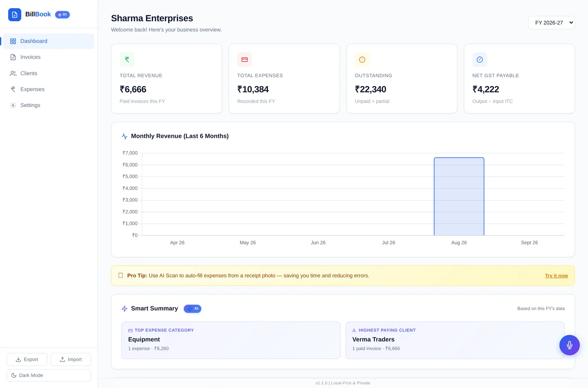Image resolution: width=588 pixels, height=388 pixels.
Task: Click the Highest Paying Client person icon
Action: point(354,330)
